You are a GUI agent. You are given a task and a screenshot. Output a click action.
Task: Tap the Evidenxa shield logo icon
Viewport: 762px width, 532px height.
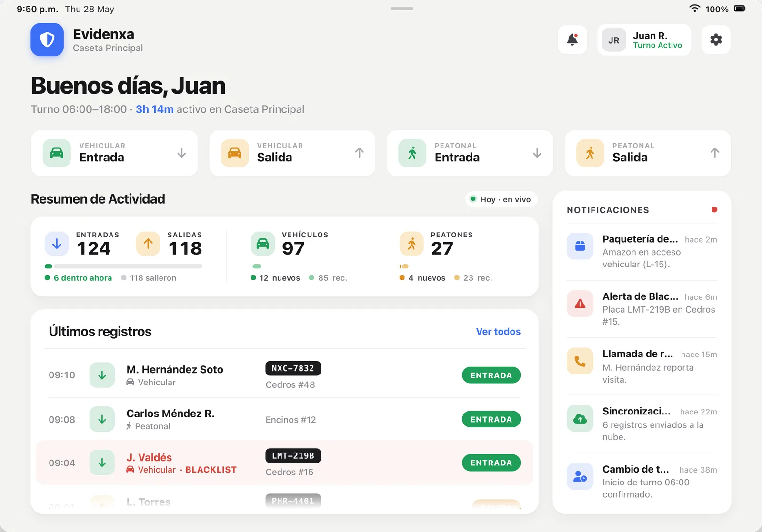point(47,39)
